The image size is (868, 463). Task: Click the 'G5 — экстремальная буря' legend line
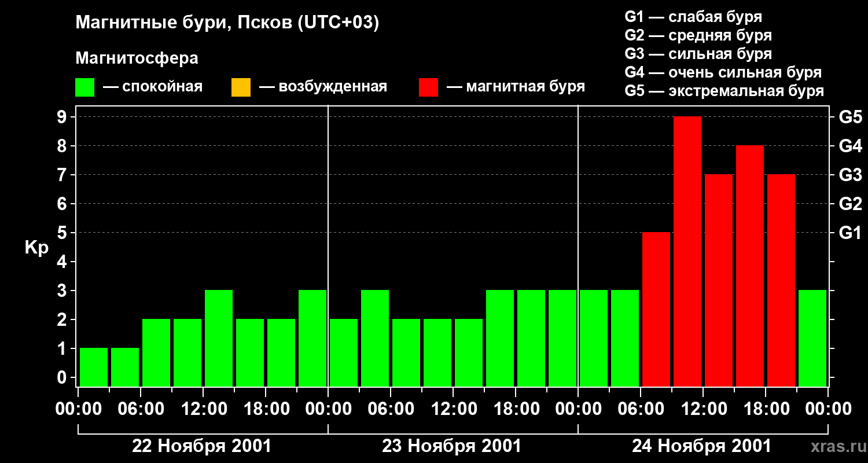coord(724,91)
